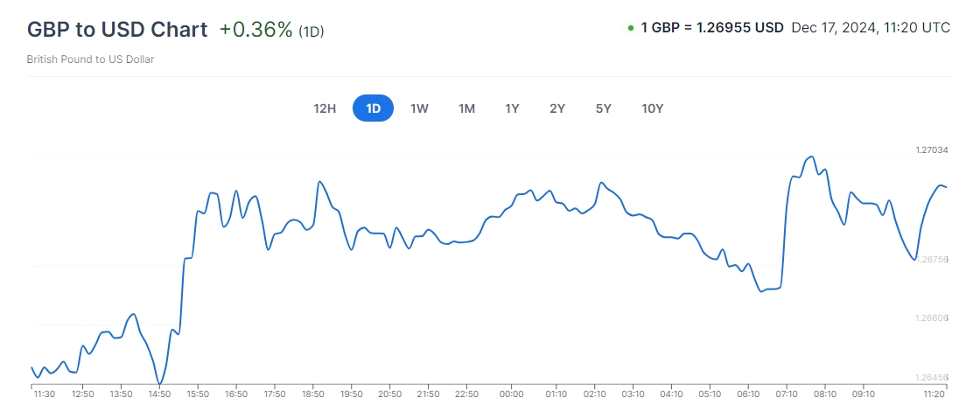This screenshot has height=405, width=980.
Task: Show the 2Y chart range
Action: [x=557, y=108]
